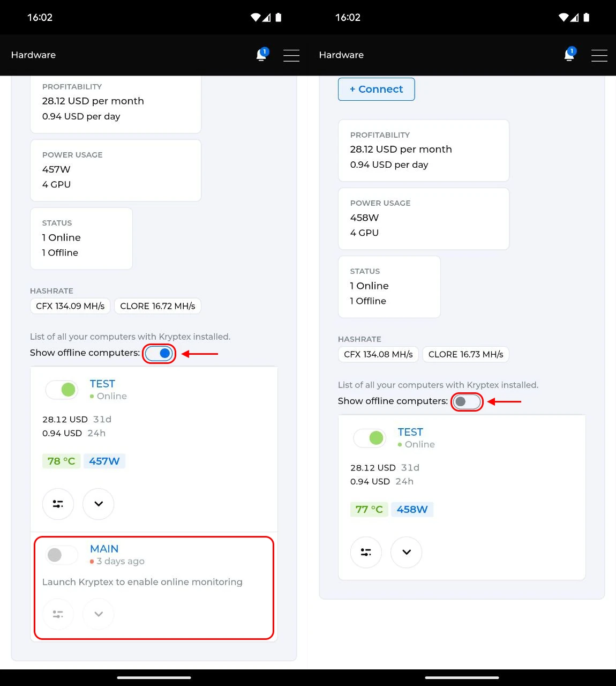Disable the blue Show offline computers toggle

pyautogui.click(x=159, y=353)
